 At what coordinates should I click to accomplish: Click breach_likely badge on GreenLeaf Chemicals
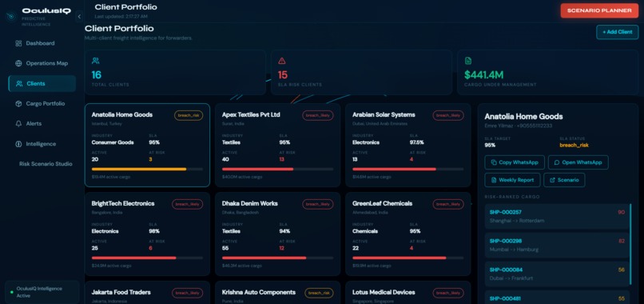448,204
